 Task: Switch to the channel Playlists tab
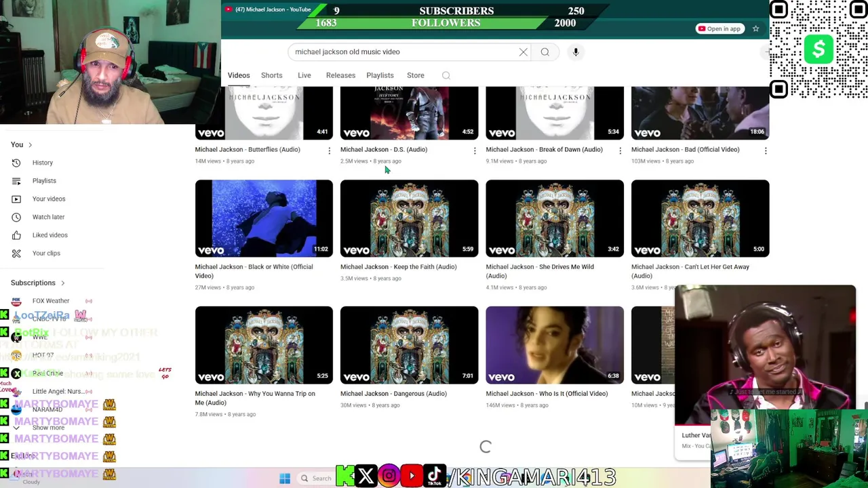[x=380, y=75]
